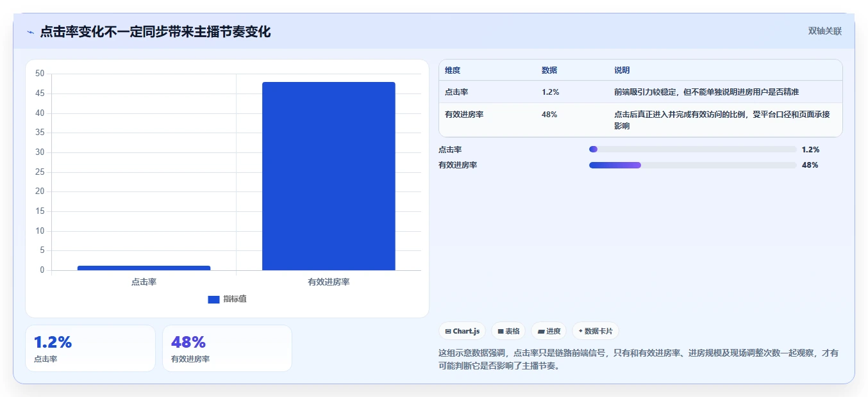Click the 有效进房率 x-axis label under the chart
Screen dimensions: 868x397
pyautogui.click(x=328, y=282)
